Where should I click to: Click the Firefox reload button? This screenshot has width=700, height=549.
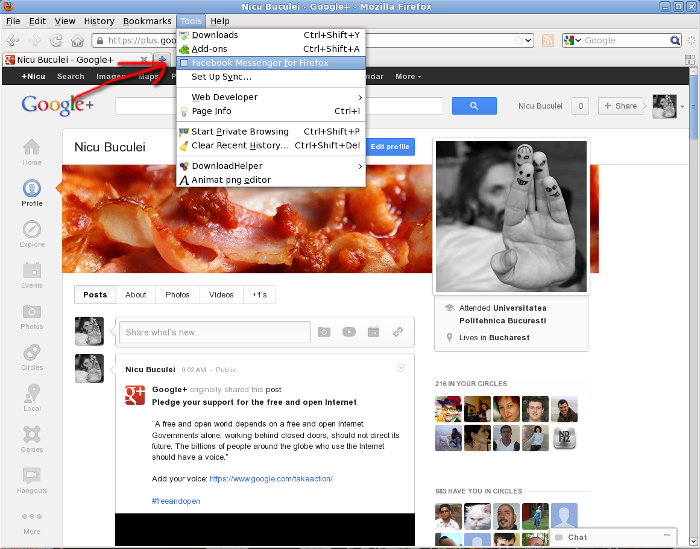56,40
